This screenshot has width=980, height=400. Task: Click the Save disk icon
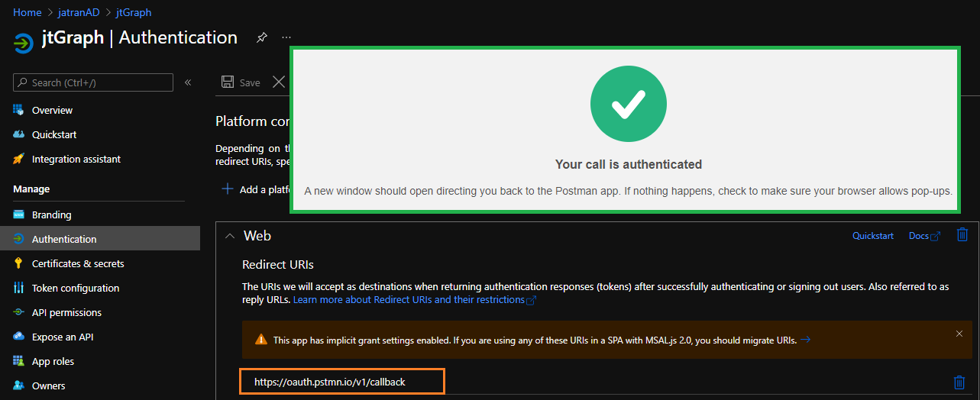[227, 82]
